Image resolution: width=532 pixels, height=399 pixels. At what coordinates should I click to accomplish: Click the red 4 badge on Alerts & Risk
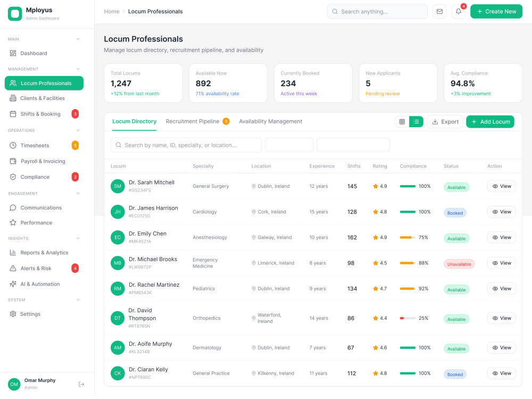pos(76,268)
